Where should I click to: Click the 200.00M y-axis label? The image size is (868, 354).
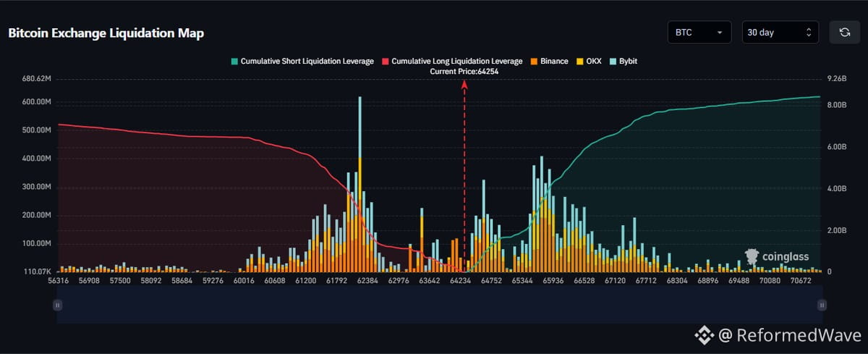(x=36, y=216)
